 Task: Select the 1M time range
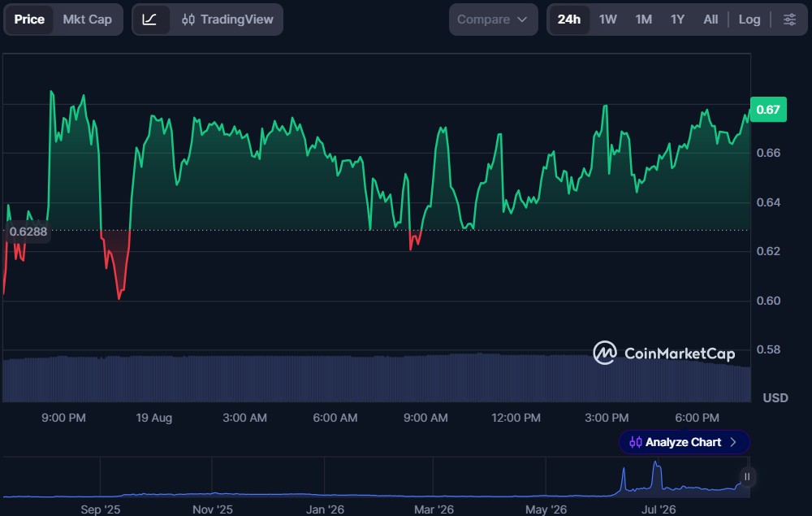pos(644,20)
